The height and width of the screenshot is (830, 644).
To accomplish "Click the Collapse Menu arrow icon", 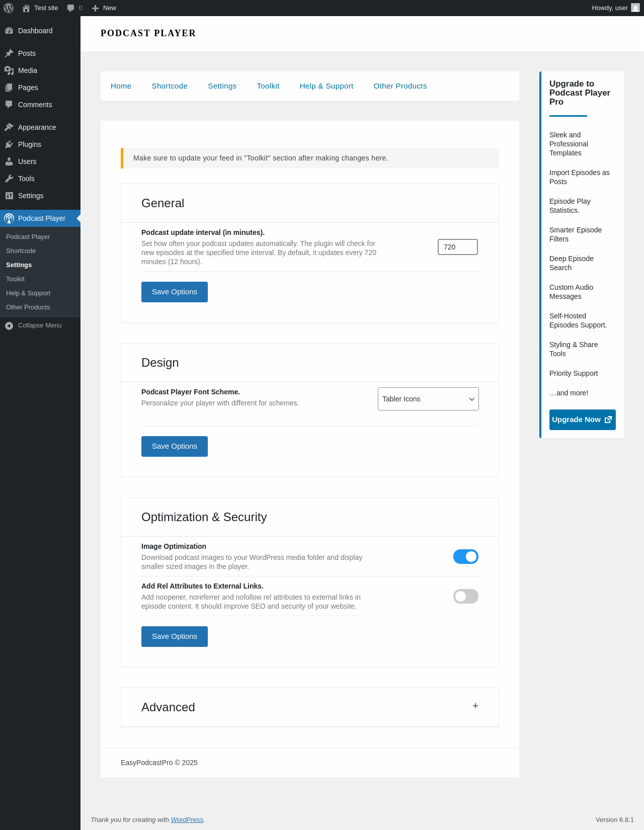I will [x=9, y=326].
